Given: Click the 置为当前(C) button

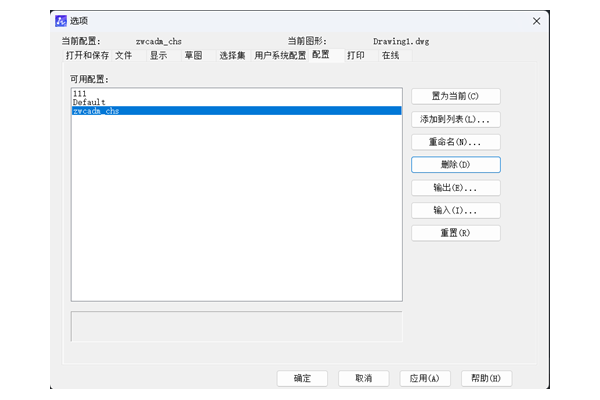Looking at the screenshot, I should tap(456, 96).
